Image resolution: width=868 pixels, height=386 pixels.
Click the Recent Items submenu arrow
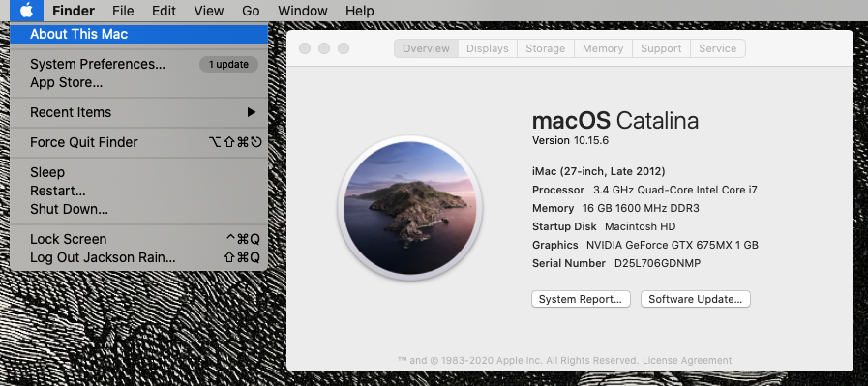pyautogui.click(x=252, y=112)
